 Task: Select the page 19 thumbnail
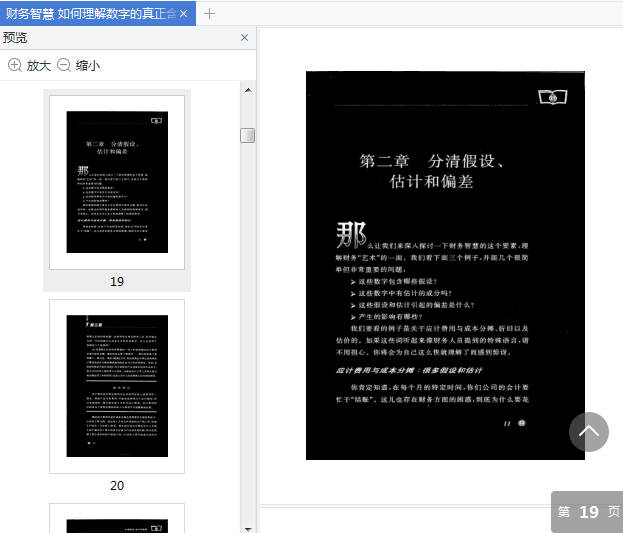(117, 182)
